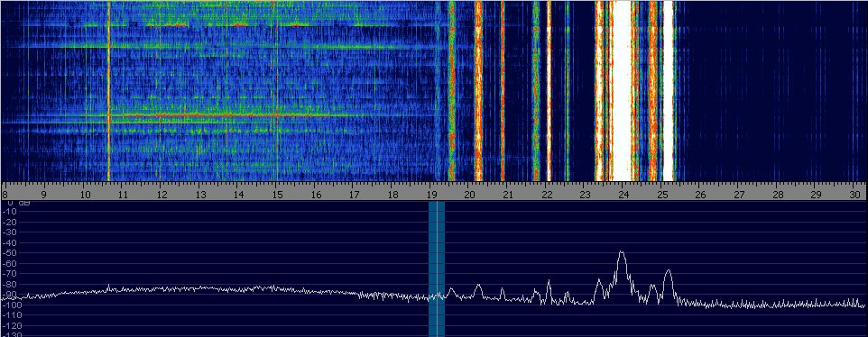
Task: Select the 19 label on the frequency scale
Action: 431,195
